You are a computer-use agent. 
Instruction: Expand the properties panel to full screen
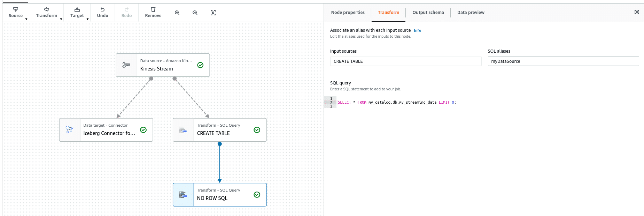pyautogui.click(x=637, y=12)
